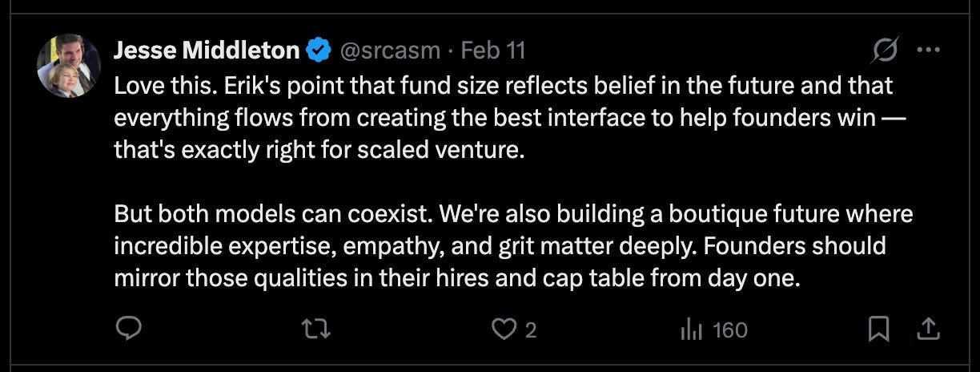Open Jesse Middleton's profile avatar
This screenshot has width=980, height=372.
(x=69, y=66)
